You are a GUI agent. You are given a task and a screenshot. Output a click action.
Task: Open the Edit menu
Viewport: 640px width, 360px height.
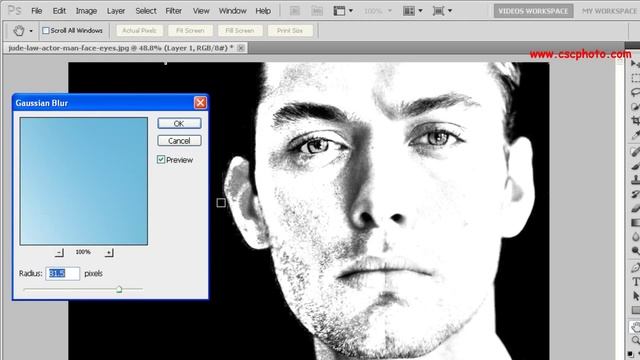tap(59, 11)
